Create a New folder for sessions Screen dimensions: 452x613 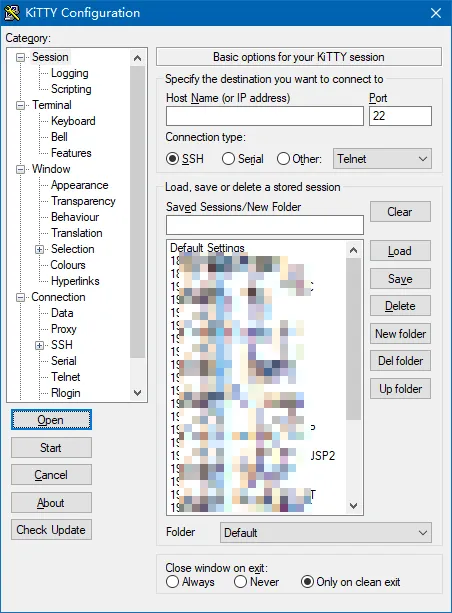[400, 334]
